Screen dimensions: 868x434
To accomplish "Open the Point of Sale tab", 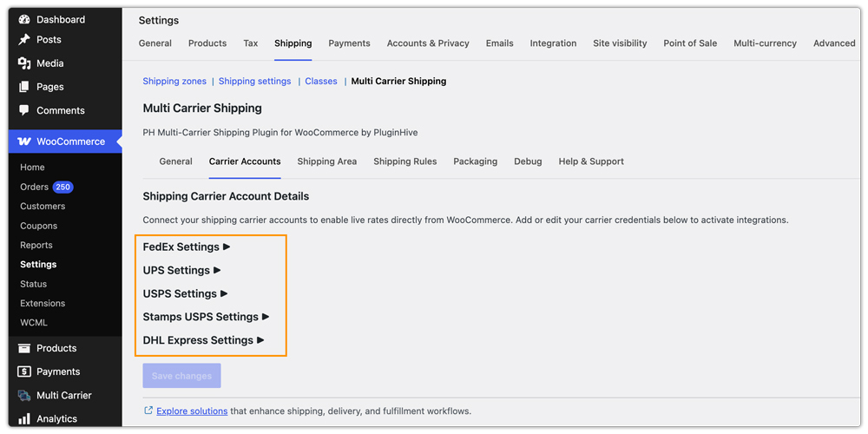I will pos(690,43).
